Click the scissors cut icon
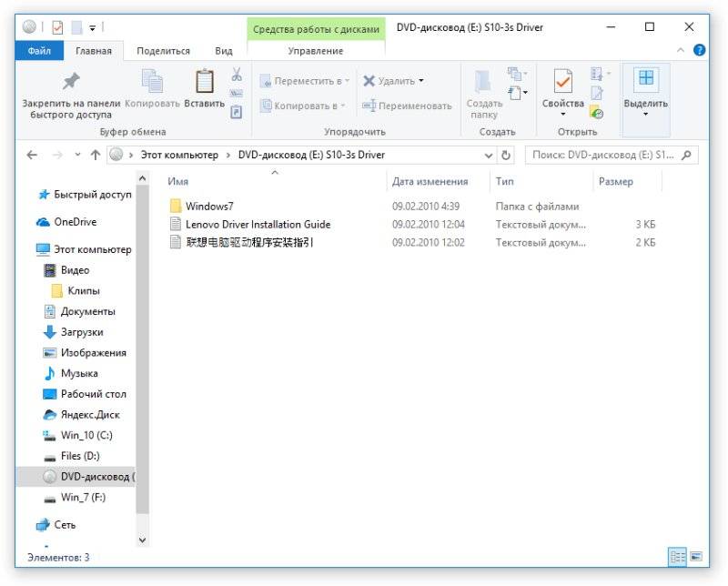Viewport: 728px width, 586px height. [x=237, y=75]
